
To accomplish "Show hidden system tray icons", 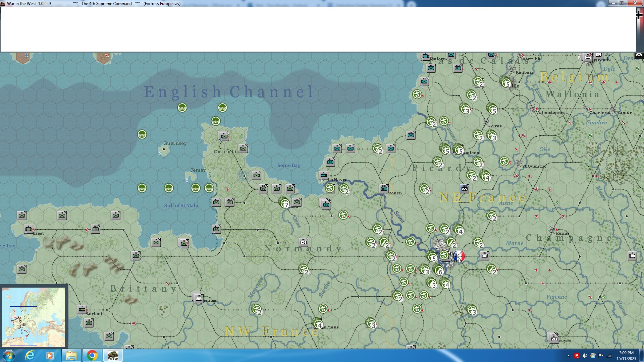I will tap(569, 356).
